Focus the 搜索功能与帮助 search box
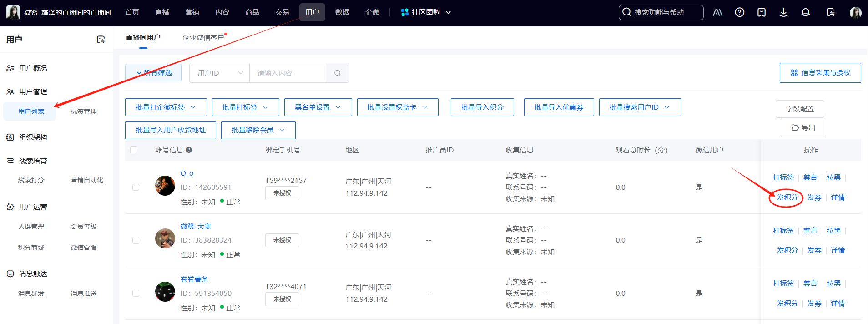 pos(661,12)
